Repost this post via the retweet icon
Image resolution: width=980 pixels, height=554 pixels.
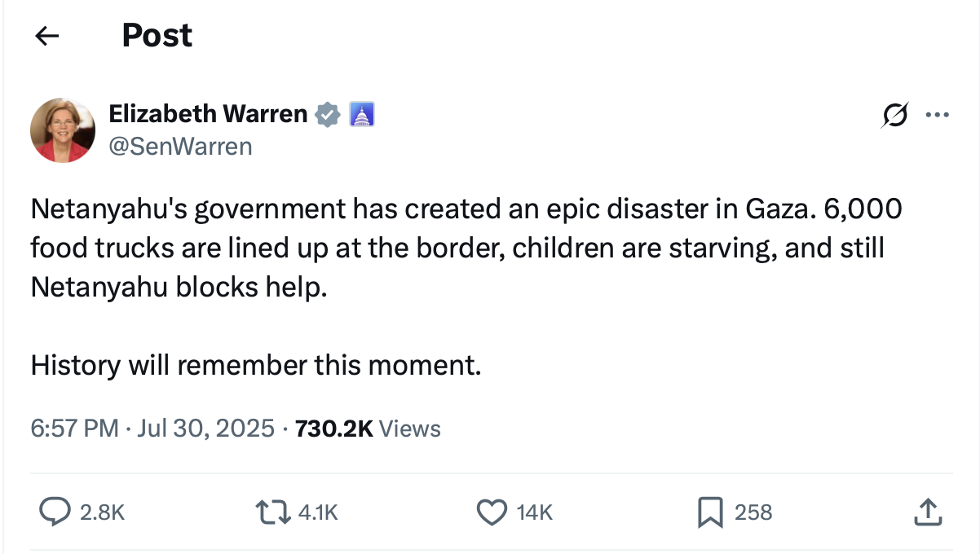274,512
